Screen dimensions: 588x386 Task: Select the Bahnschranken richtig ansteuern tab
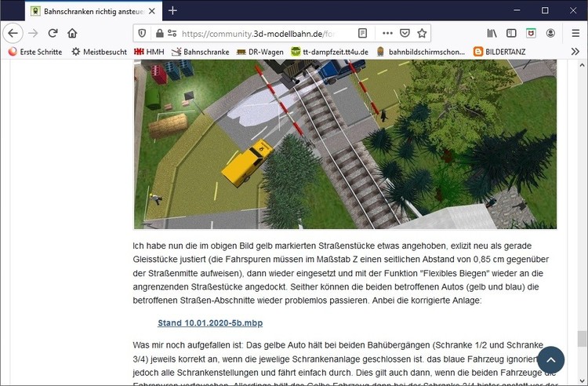click(94, 11)
